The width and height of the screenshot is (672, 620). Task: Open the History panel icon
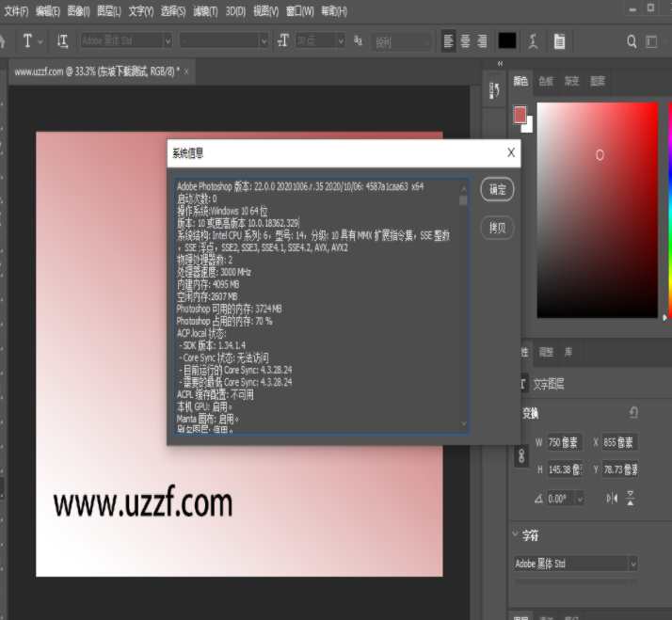click(x=494, y=90)
